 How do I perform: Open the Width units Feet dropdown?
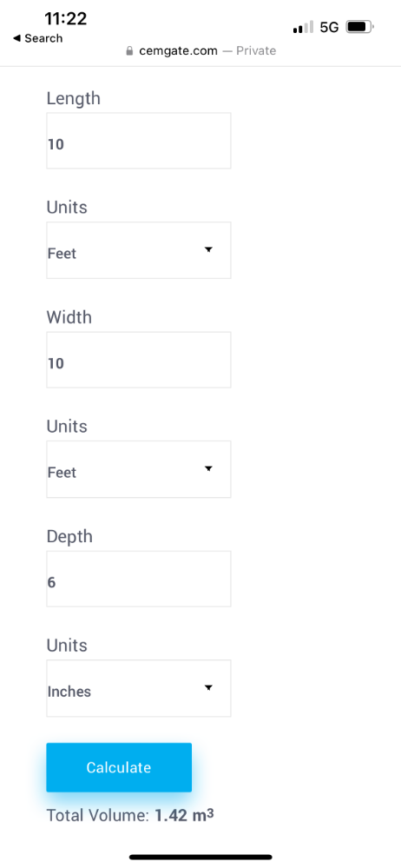coord(138,469)
